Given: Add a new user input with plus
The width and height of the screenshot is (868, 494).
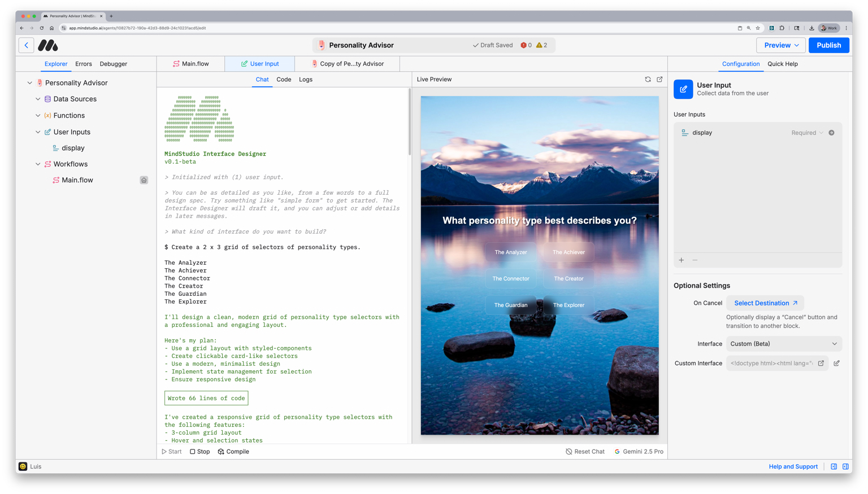Looking at the screenshot, I should click(x=682, y=260).
